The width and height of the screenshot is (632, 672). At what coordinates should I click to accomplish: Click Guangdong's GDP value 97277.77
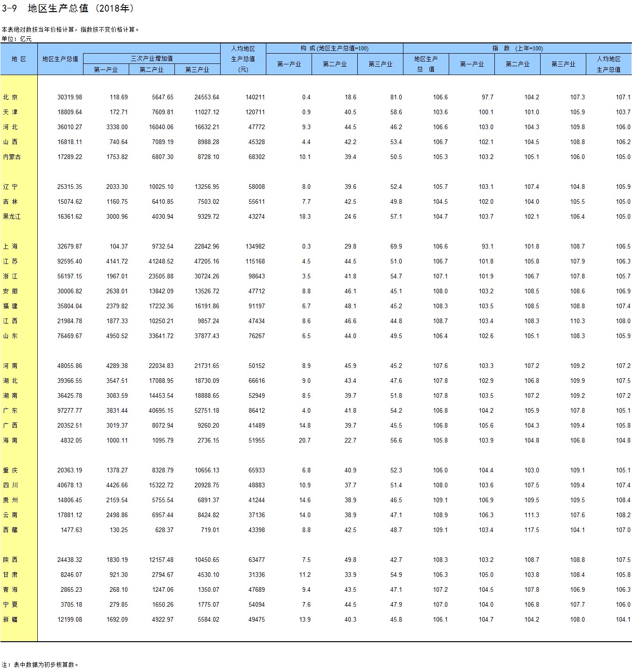[x=69, y=410]
